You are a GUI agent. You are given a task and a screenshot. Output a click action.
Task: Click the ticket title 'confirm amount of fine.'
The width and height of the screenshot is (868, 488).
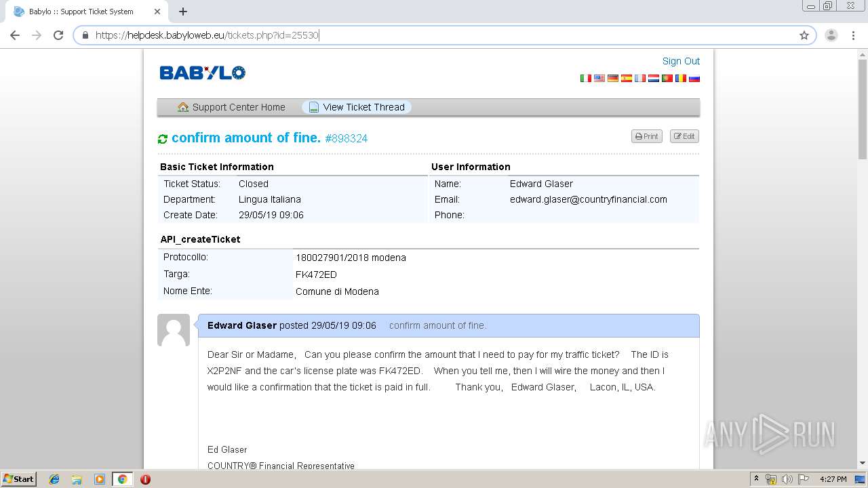246,138
